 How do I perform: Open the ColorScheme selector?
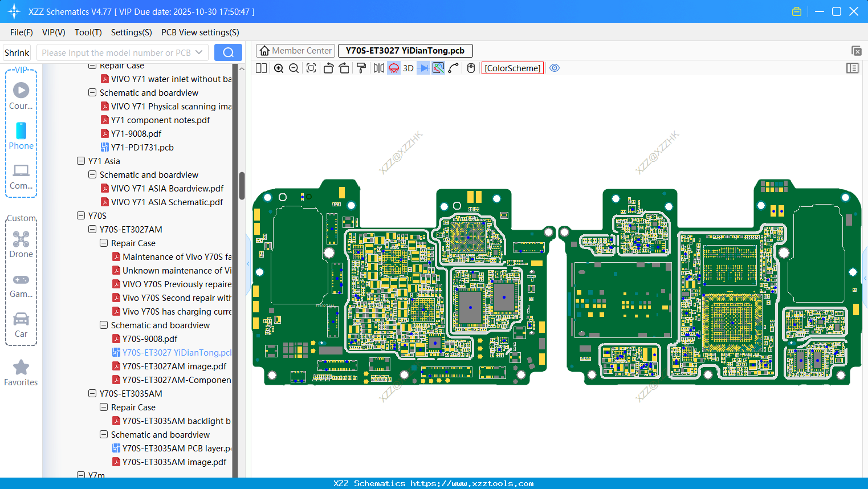[512, 68]
